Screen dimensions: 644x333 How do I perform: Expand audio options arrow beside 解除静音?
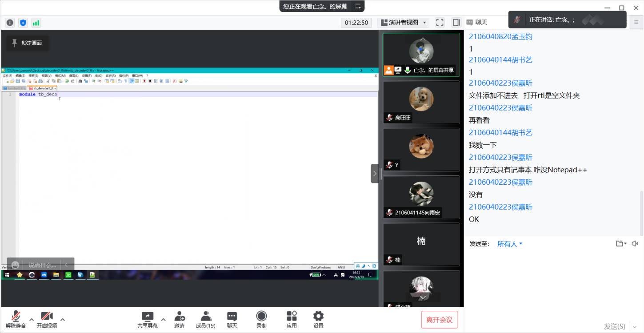(32, 319)
